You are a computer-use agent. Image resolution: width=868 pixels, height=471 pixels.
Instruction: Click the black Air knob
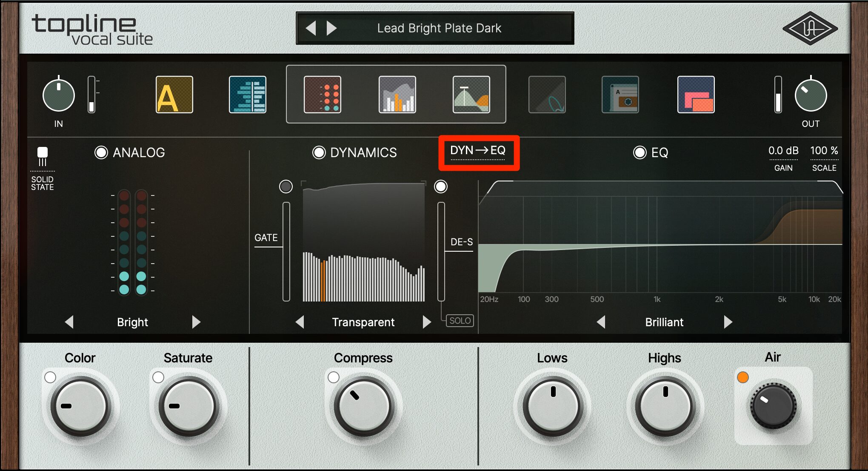(x=773, y=406)
